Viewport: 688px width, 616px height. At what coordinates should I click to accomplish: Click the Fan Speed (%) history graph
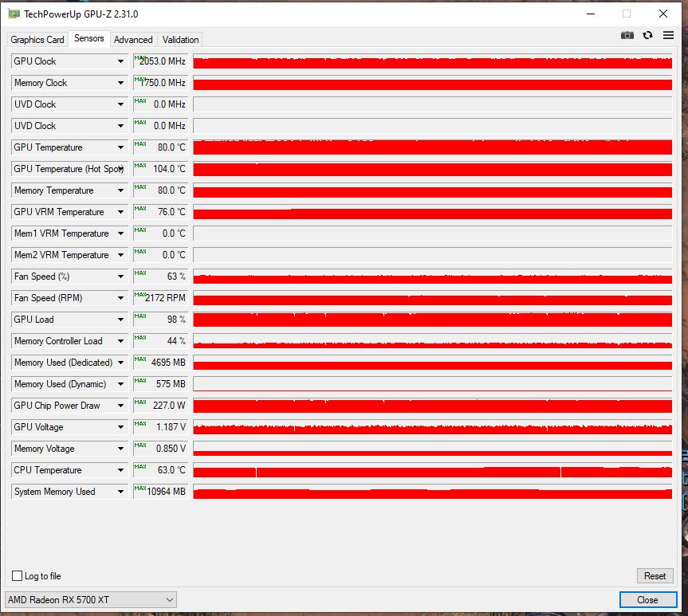tap(433, 277)
